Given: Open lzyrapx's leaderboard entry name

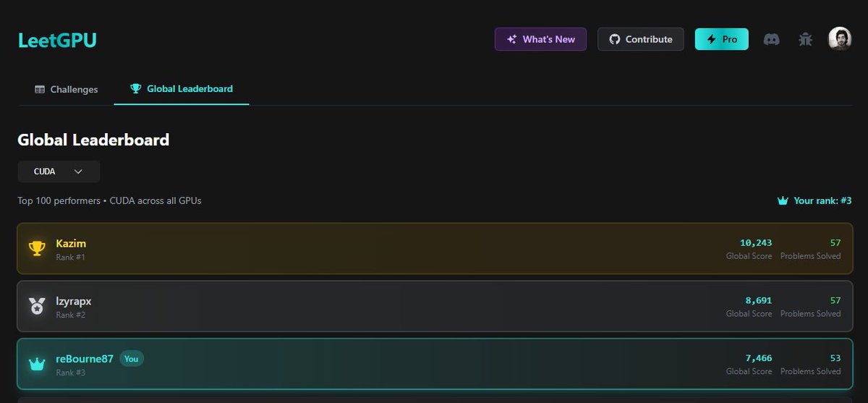Looking at the screenshot, I should [x=74, y=300].
